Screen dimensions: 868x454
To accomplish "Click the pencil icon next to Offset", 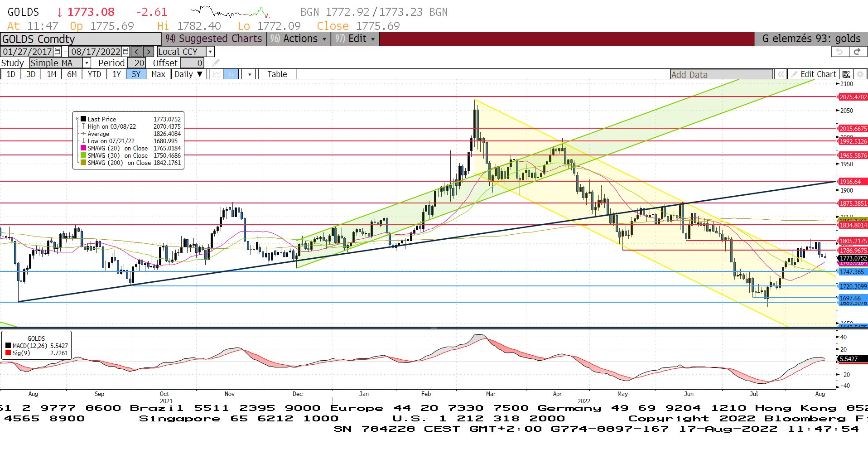I will 216,63.
